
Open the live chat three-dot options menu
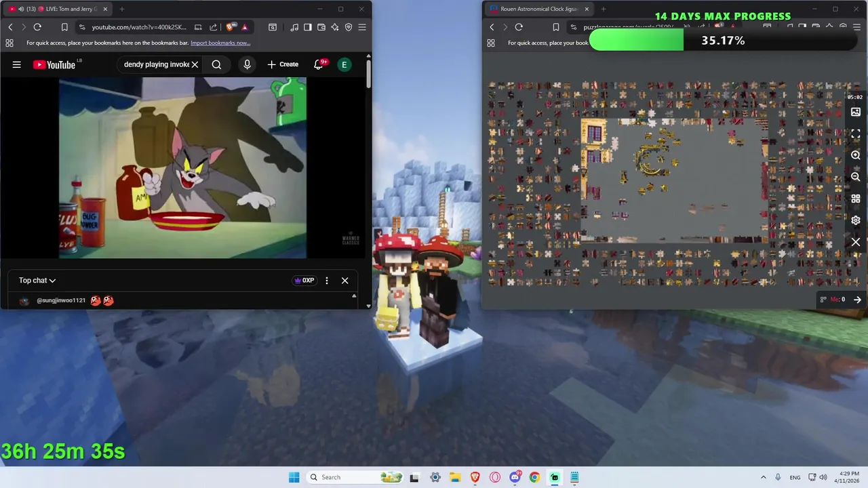(x=327, y=281)
